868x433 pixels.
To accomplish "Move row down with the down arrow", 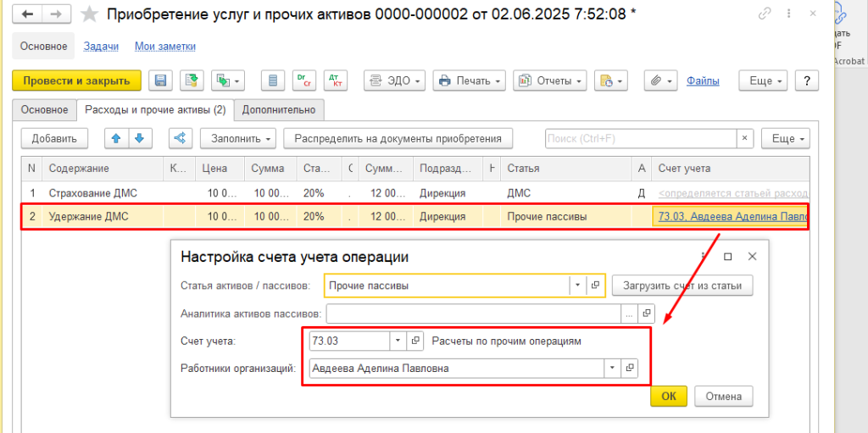I will (138, 138).
